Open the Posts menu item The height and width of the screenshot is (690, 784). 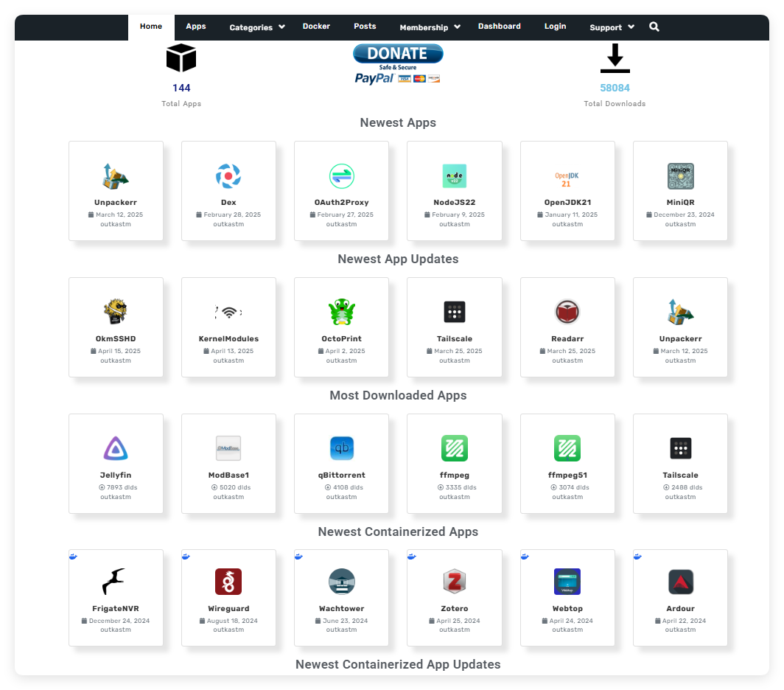(x=365, y=27)
